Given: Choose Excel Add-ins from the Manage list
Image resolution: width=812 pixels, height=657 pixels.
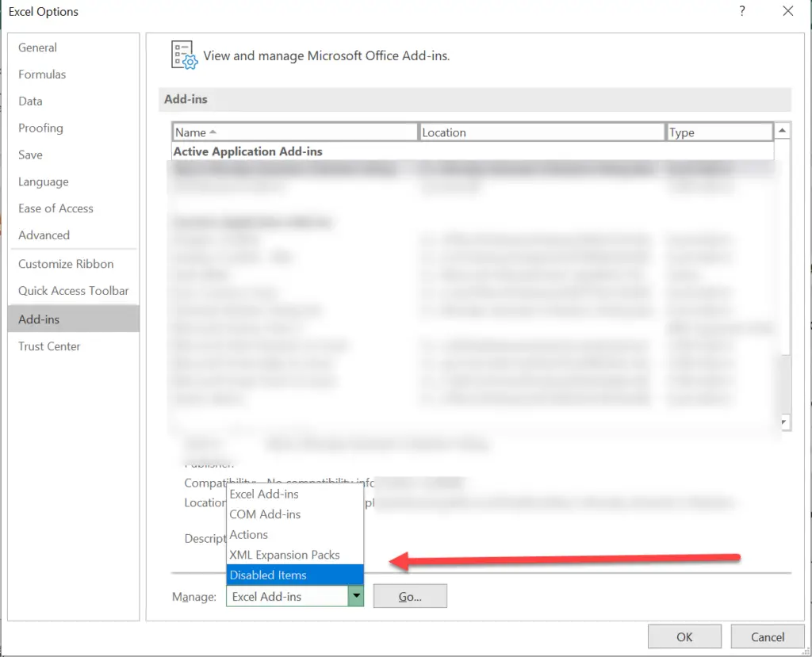Looking at the screenshot, I should 295,494.
